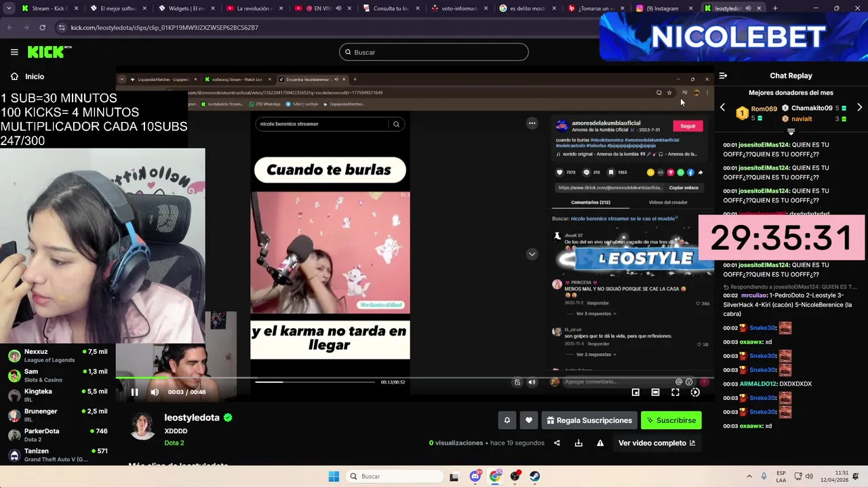Viewport: 868px width, 488px height.
Task: Open the Kick hamburger sidebar menu
Action: [x=14, y=52]
